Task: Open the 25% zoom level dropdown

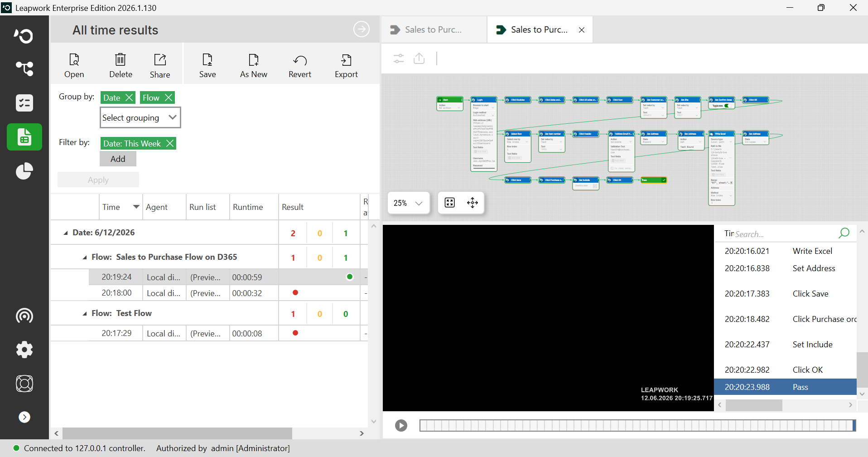Action: [408, 203]
